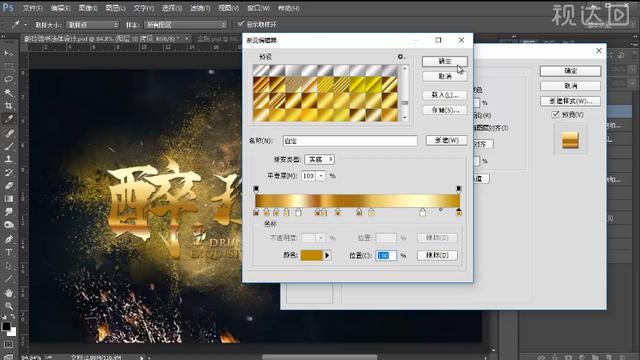
Task: Select the Eyedropper tool in toolbox
Action: coord(8,119)
